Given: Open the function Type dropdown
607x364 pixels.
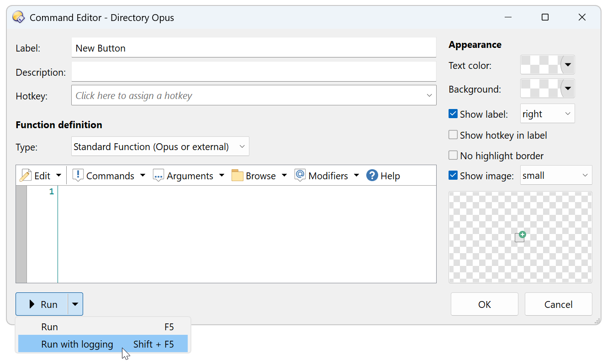Looking at the screenshot, I should (160, 146).
